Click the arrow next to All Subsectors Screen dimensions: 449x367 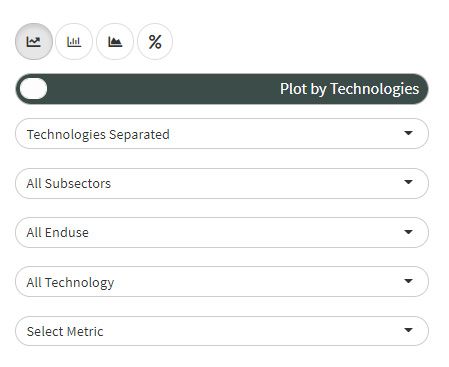coord(408,182)
